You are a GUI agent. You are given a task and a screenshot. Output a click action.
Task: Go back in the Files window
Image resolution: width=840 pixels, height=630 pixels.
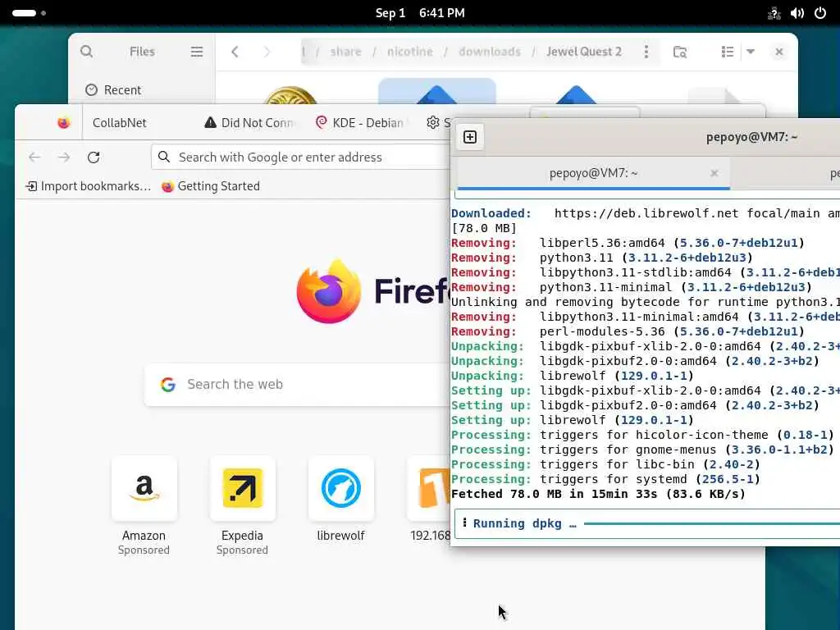pos(235,52)
